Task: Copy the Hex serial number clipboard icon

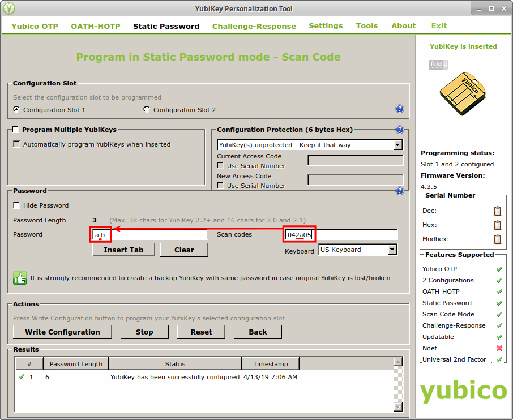Action: point(498,225)
